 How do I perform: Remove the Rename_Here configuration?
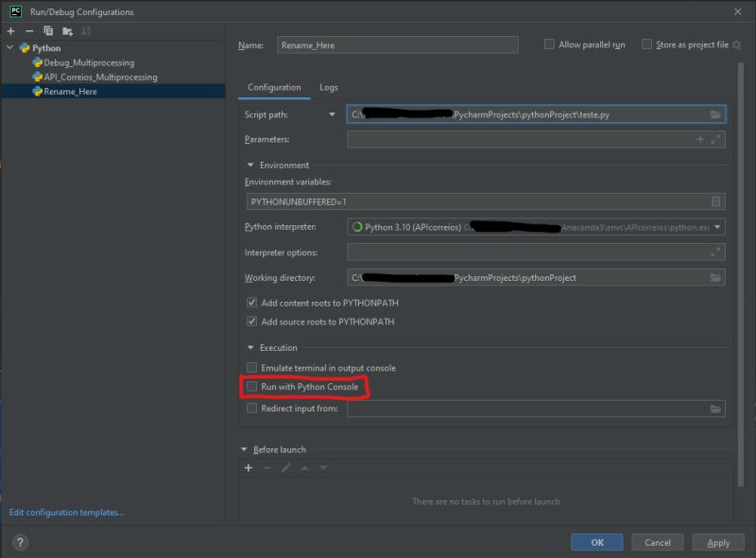(28, 31)
